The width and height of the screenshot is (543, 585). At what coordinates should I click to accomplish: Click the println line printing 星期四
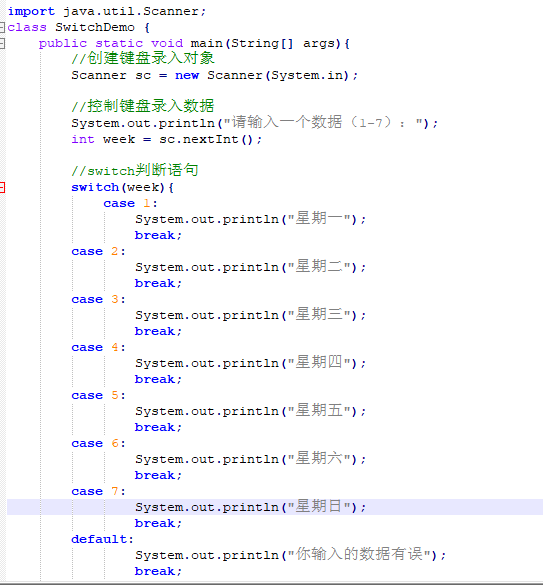pos(250,363)
